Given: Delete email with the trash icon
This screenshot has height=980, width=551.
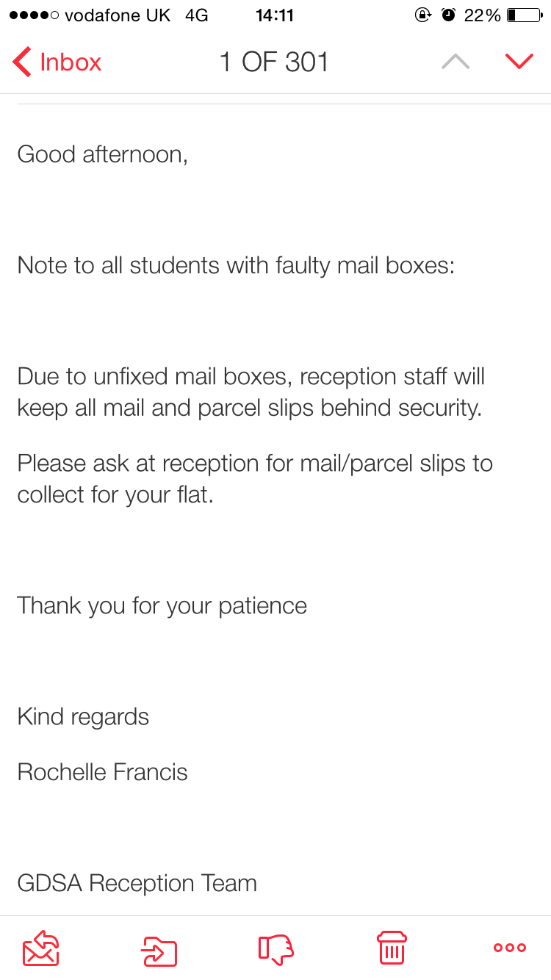Looking at the screenshot, I should pyautogui.click(x=392, y=948).
